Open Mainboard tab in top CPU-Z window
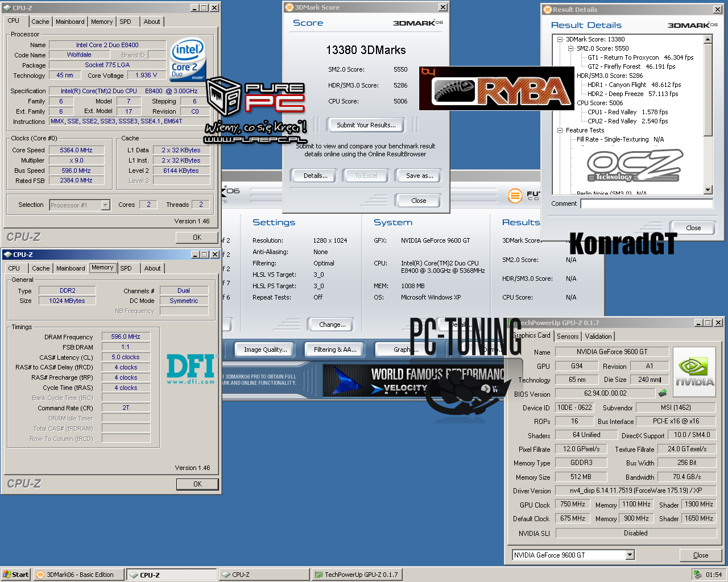The height and width of the screenshot is (582, 728). [x=70, y=22]
